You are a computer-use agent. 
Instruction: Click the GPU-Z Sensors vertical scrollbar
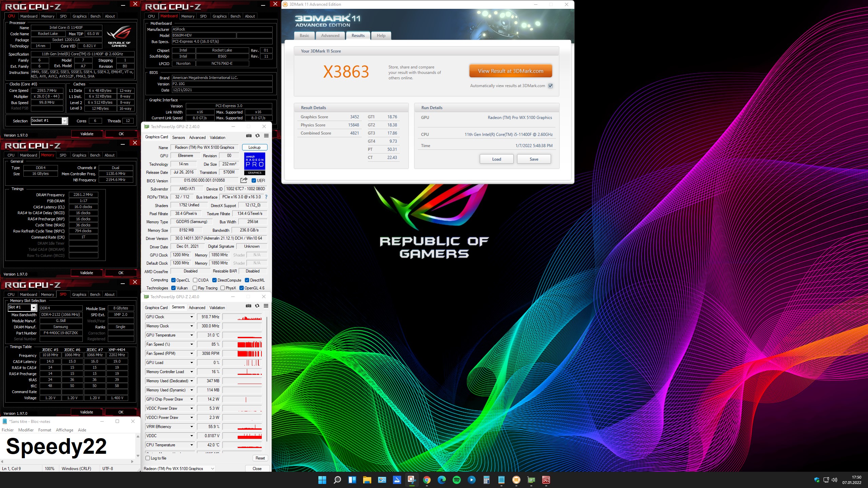(x=267, y=379)
